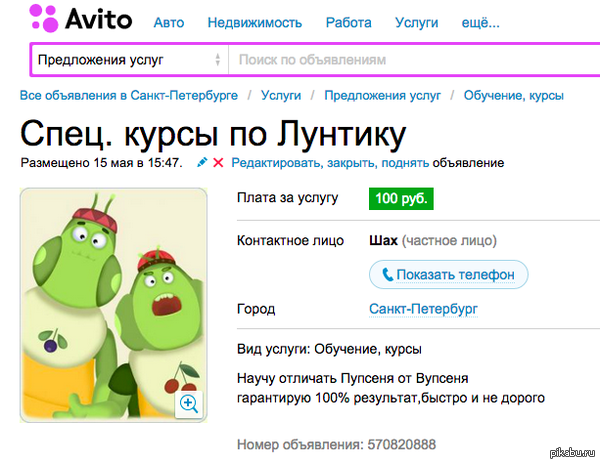Click the Предложения услуг breadcrumb link
Screen dimensions: 600x464
coord(382,96)
